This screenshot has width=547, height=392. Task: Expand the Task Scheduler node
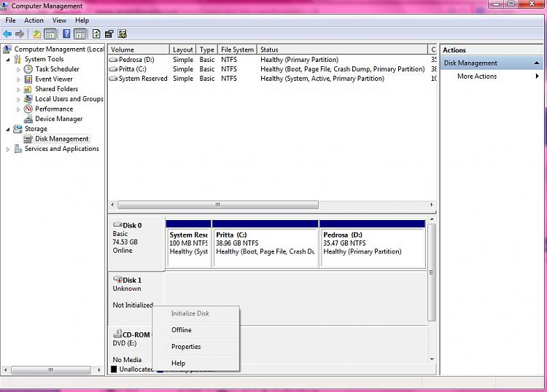pyautogui.click(x=18, y=70)
